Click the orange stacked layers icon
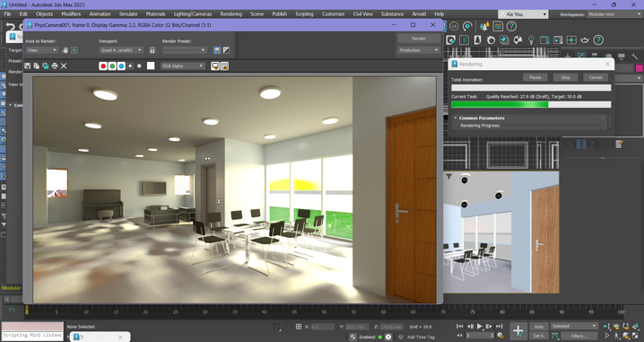Screen dimensions: 644x342 pyautogui.click(x=498, y=26)
